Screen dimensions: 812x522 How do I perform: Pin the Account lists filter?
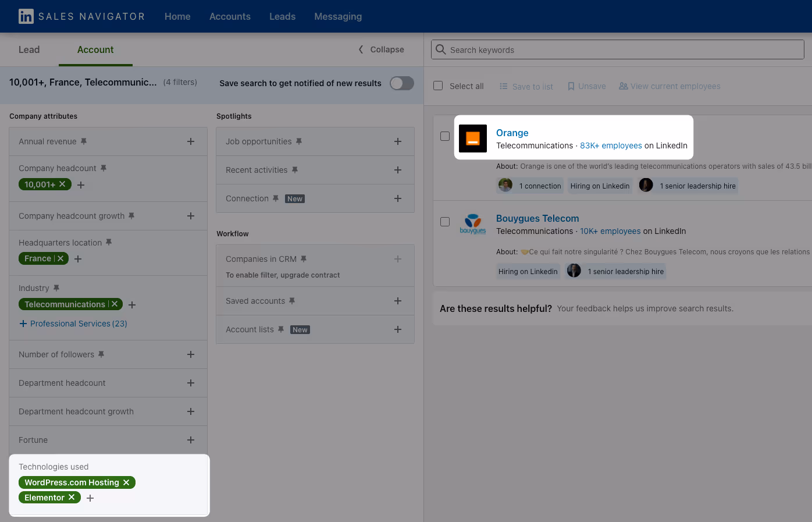281,329
